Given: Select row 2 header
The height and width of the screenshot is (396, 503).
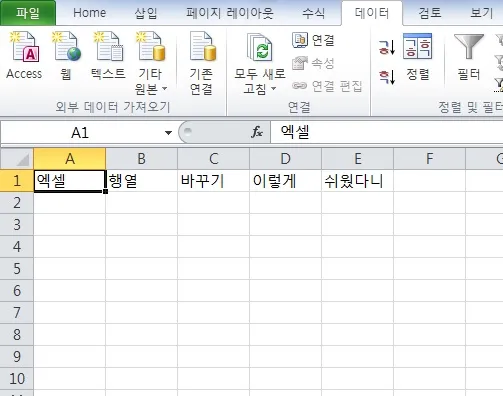Looking at the screenshot, I should pyautogui.click(x=17, y=203).
